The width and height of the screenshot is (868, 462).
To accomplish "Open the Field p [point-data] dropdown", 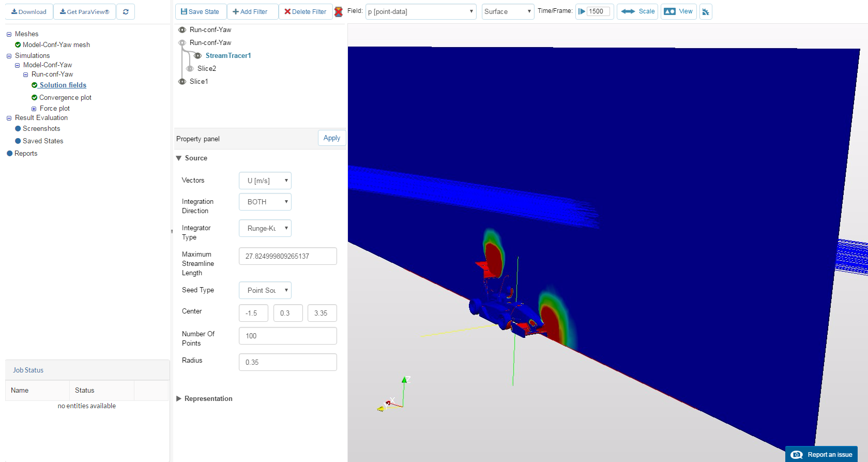I will point(421,11).
